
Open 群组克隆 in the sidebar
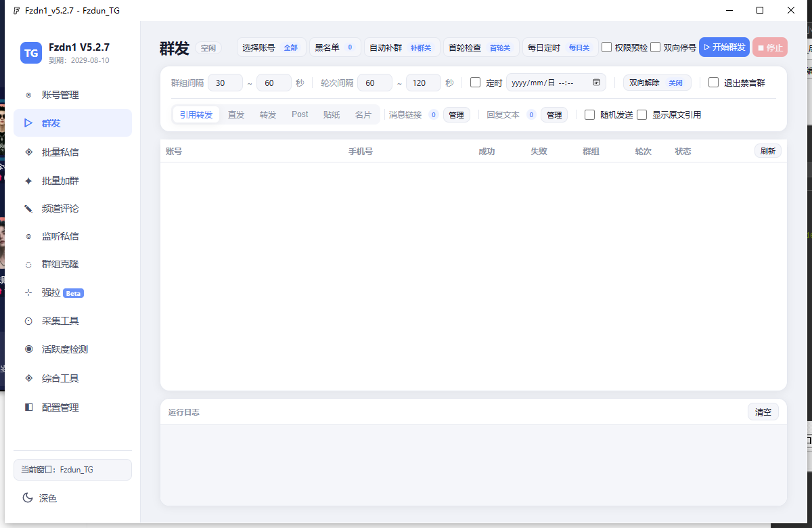click(72, 264)
